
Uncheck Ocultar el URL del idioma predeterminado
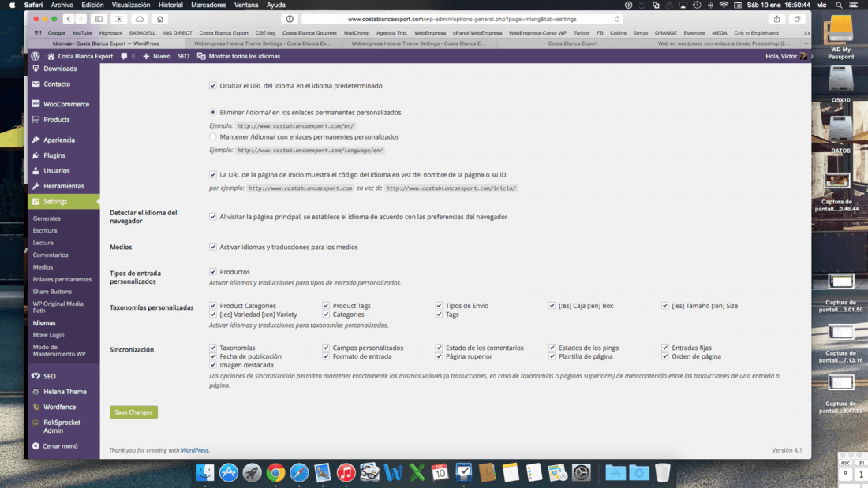(x=212, y=86)
